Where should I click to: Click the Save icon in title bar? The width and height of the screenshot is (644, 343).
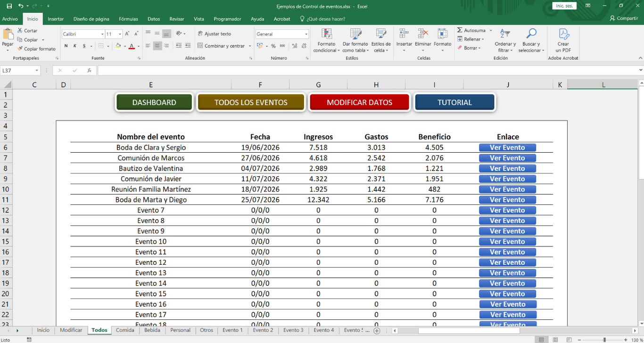point(9,6)
